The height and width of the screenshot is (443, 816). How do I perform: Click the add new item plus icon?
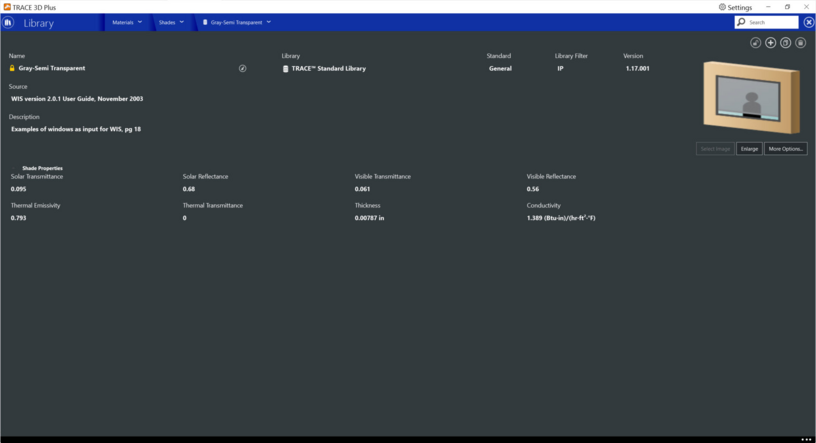click(x=771, y=43)
